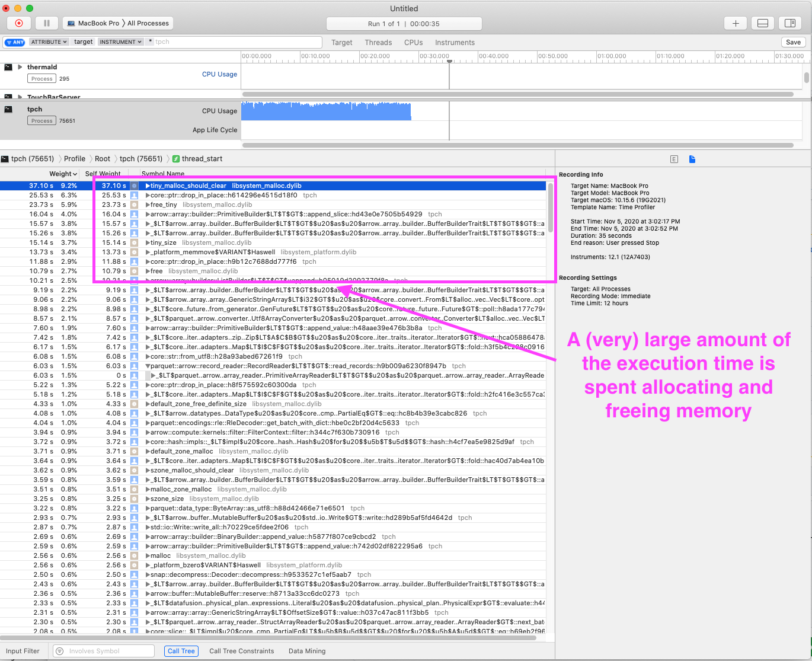Click the ANY filter token
This screenshot has height=661, width=812.
(x=15, y=42)
